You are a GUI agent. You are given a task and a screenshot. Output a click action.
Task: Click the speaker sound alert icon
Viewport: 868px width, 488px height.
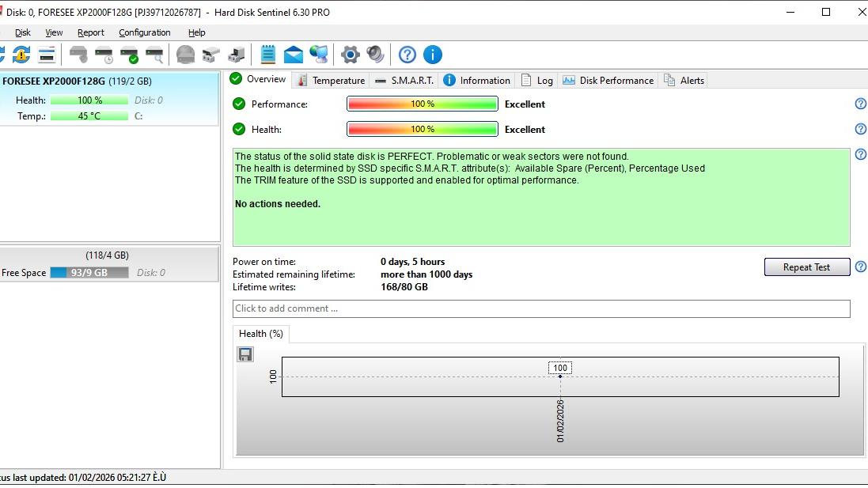coord(376,55)
